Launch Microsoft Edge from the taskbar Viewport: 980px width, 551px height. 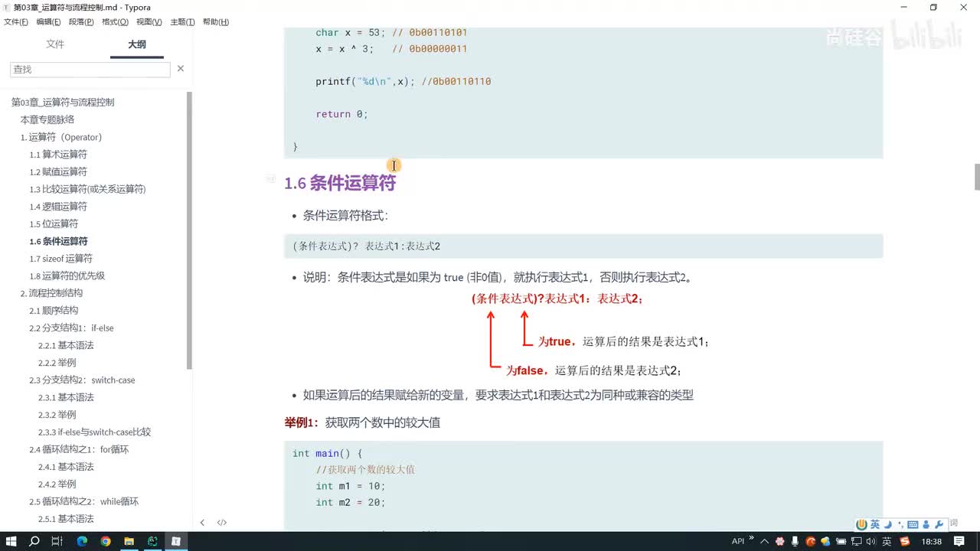[x=82, y=541]
